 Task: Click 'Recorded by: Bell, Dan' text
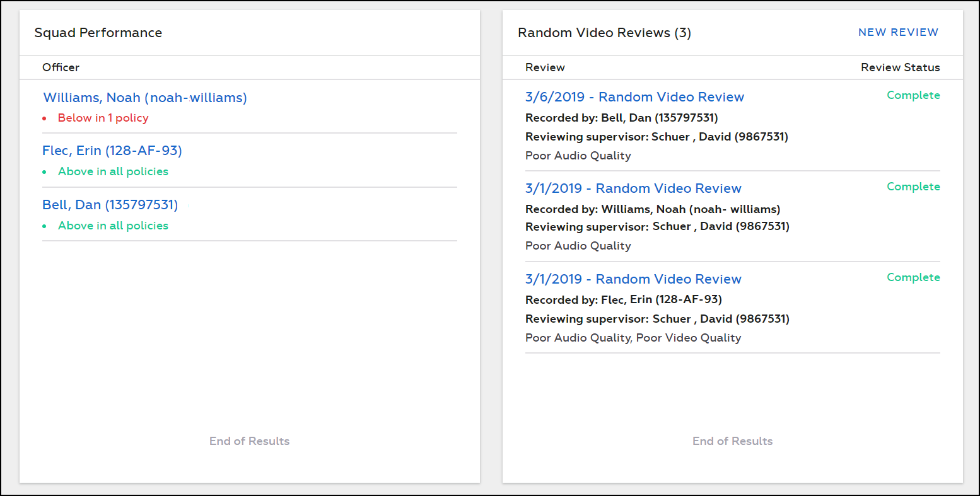(621, 118)
